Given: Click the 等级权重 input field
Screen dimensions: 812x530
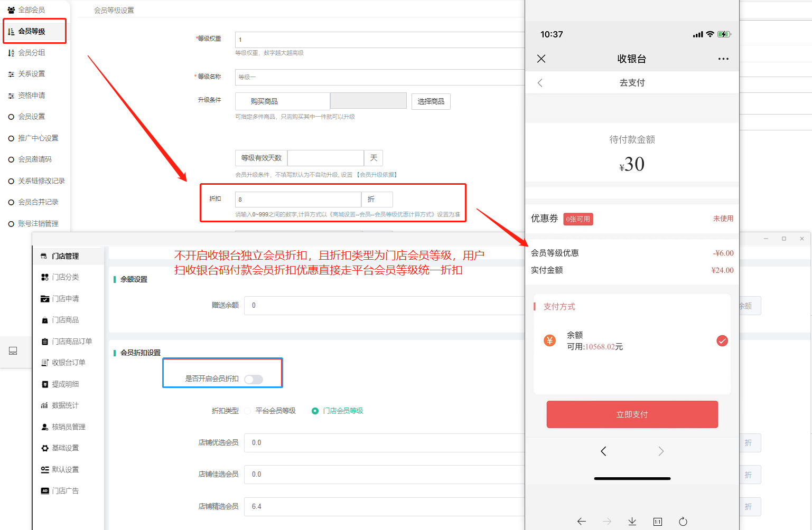Looking at the screenshot, I should pos(380,40).
